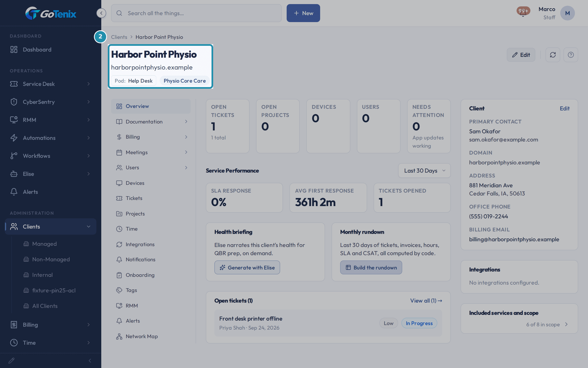588x368 pixels.
Task: Click Generate with Elise button
Action: (x=247, y=267)
